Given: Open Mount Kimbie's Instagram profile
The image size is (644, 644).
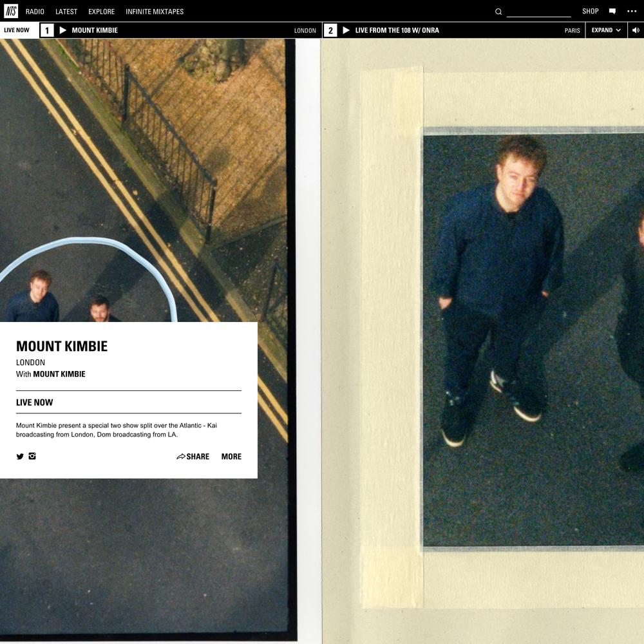Looking at the screenshot, I should tap(32, 456).
